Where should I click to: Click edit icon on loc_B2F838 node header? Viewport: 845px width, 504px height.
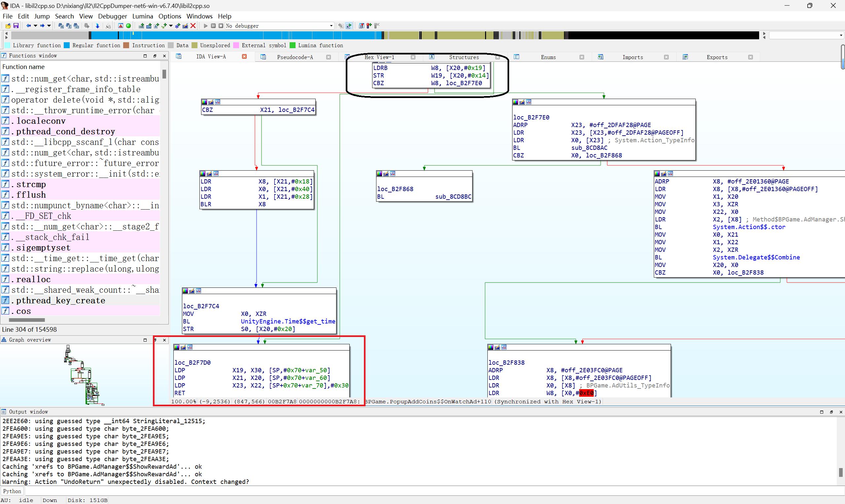pos(497,347)
